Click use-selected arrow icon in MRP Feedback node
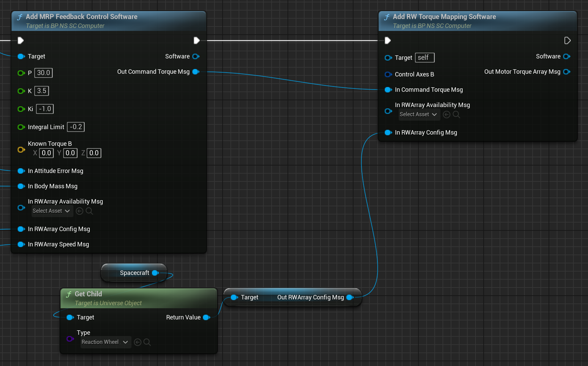This screenshot has width=588, height=366. tap(80, 211)
